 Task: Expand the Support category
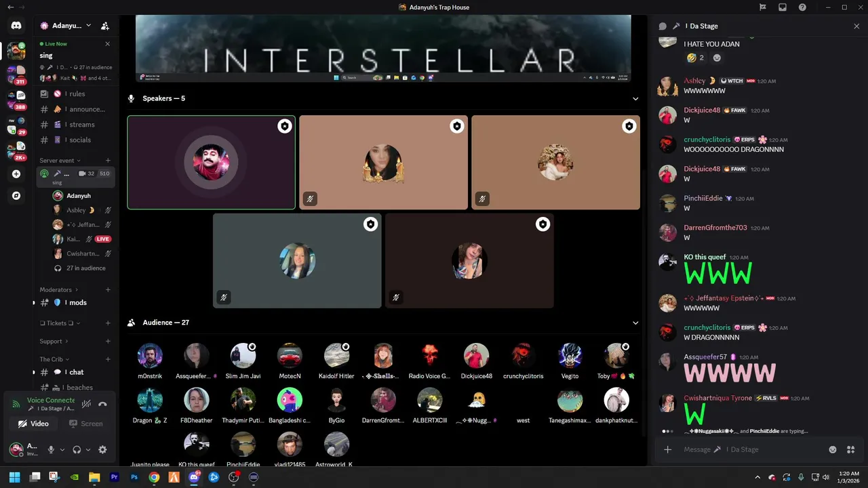pyautogui.click(x=54, y=342)
